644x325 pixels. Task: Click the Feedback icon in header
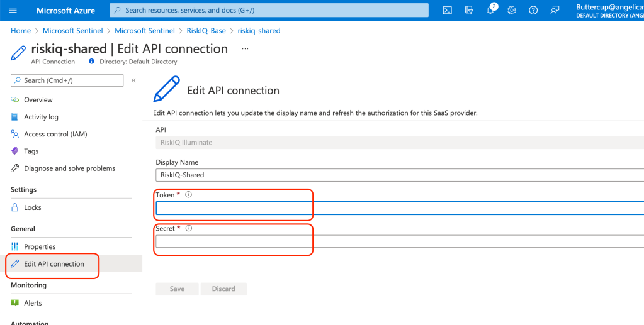(555, 11)
